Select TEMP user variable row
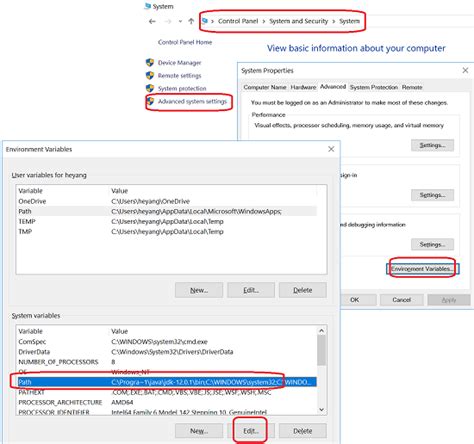This screenshot has height=444, width=474. coord(166,221)
